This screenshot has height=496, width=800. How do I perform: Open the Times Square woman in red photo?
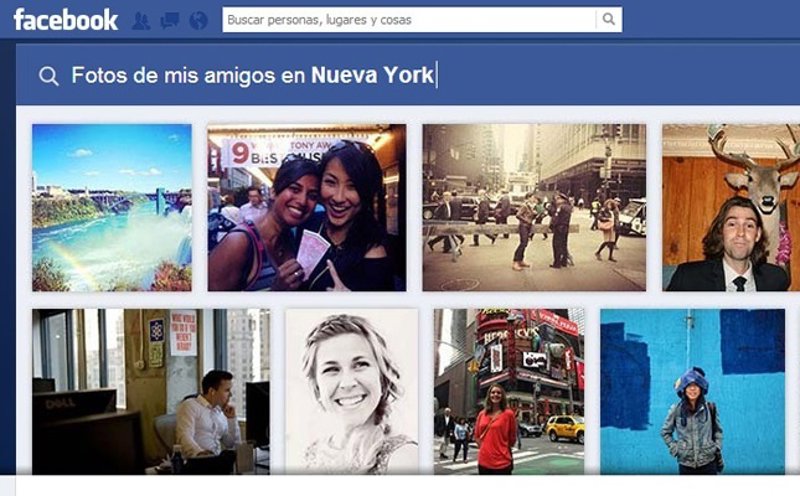point(509,390)
